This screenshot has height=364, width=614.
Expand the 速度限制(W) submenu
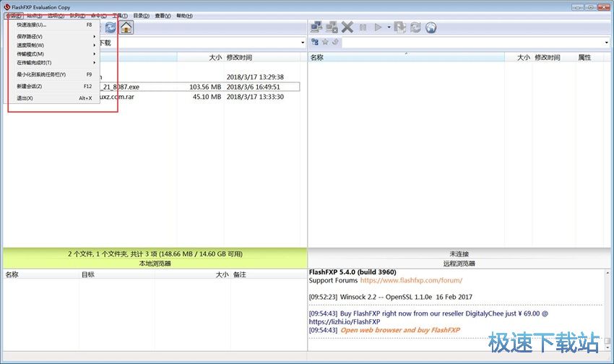(52, 45)
